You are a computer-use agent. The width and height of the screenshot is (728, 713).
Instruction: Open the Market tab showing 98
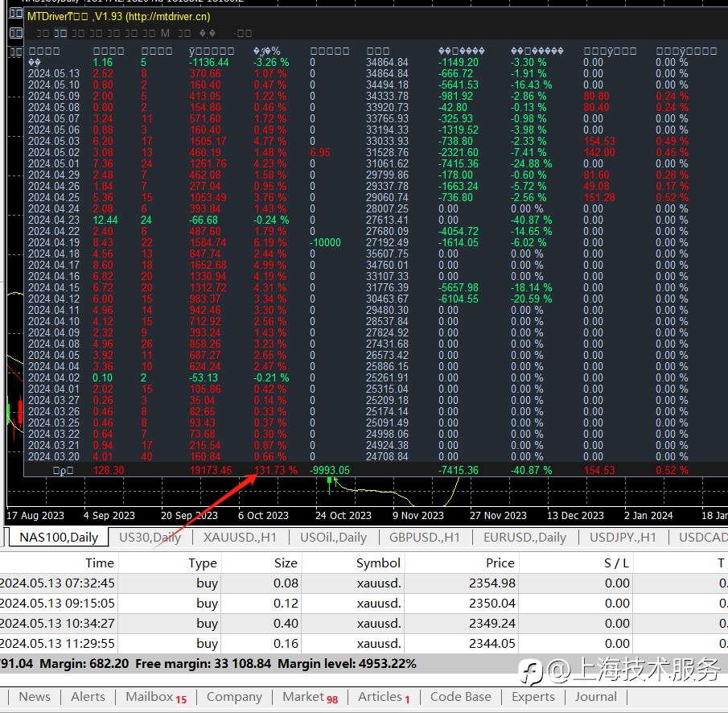click(x=311, y=697)
